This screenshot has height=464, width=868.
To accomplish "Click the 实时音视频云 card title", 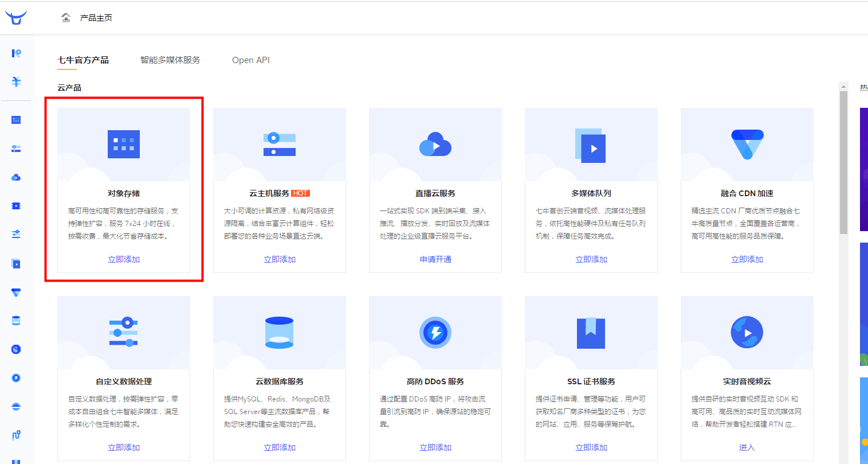I will tap(747, 381).
